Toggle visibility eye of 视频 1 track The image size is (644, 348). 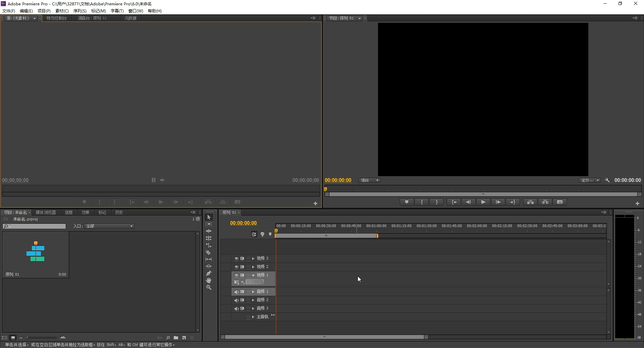[x=236, y=275]
